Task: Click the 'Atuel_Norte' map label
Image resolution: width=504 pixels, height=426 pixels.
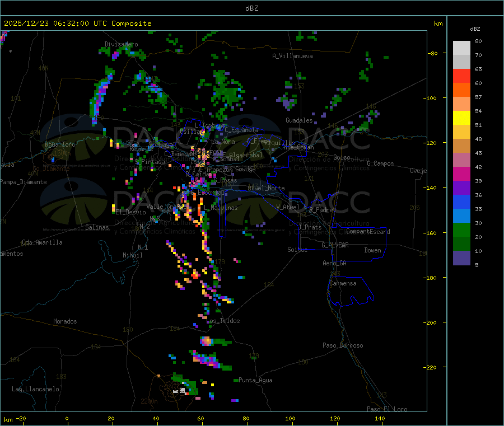Action: tap(266, 188)
